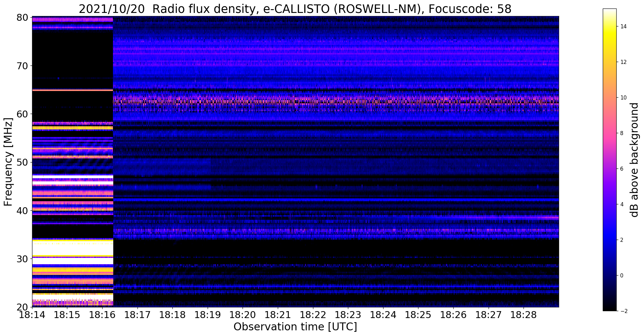Click the plot title mentioning ROSWELL-NM

[x=295, y=9]
